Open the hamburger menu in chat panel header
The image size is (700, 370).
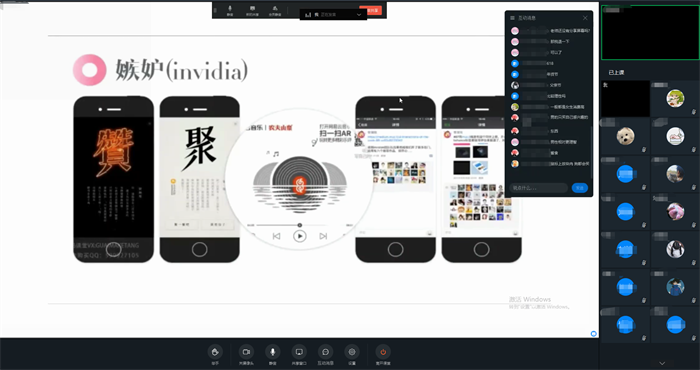pyautogui.click(x=512, y=18)
